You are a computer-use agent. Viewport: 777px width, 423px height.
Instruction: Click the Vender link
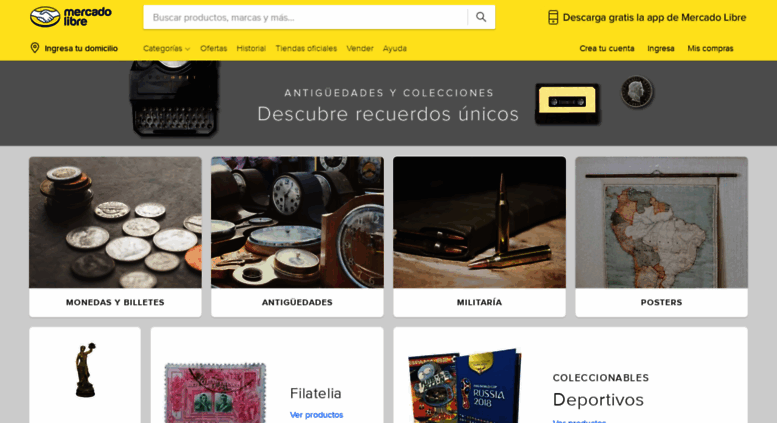pos(360,49)
